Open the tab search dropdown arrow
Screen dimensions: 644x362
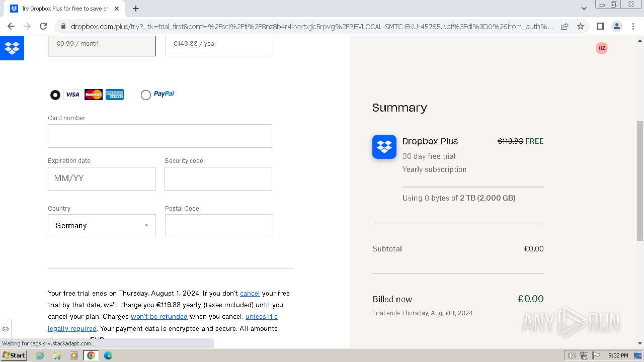pyautogui.click(x=584, y=9)
